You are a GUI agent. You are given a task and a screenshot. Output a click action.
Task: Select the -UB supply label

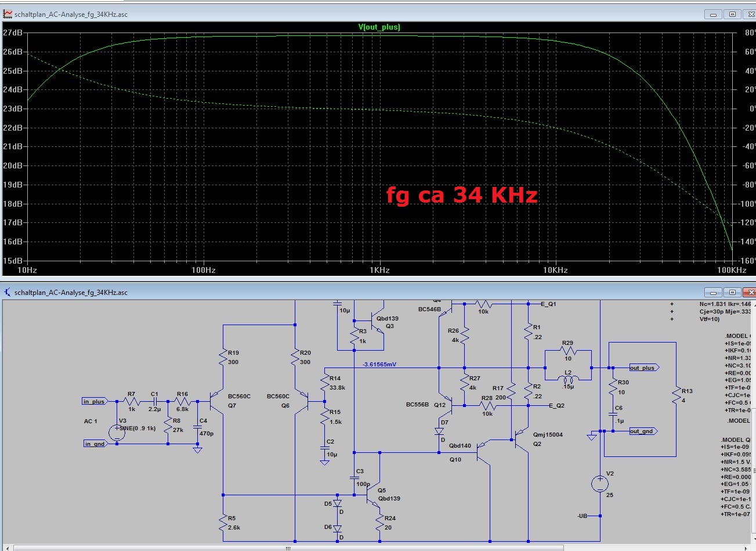tap(582, 516)
